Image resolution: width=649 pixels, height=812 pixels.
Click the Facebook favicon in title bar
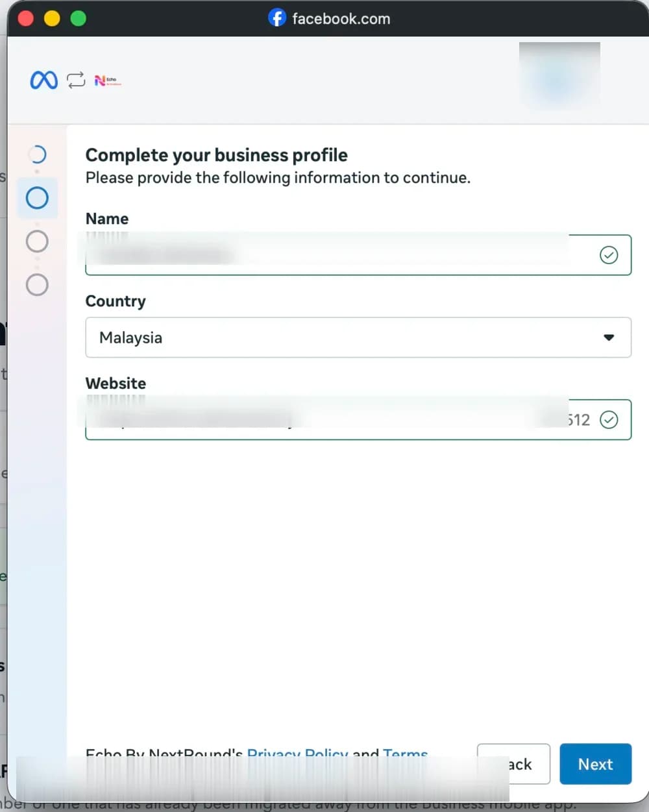coord(277,18)
